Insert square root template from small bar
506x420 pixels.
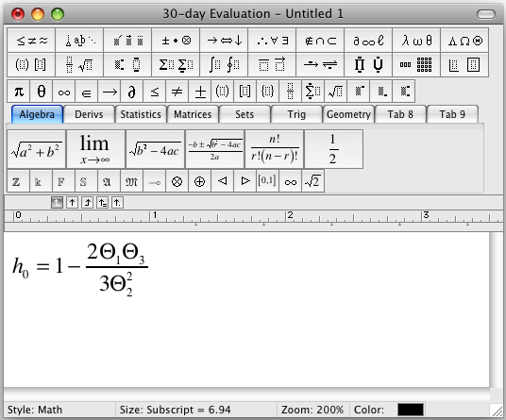(336, 92)
